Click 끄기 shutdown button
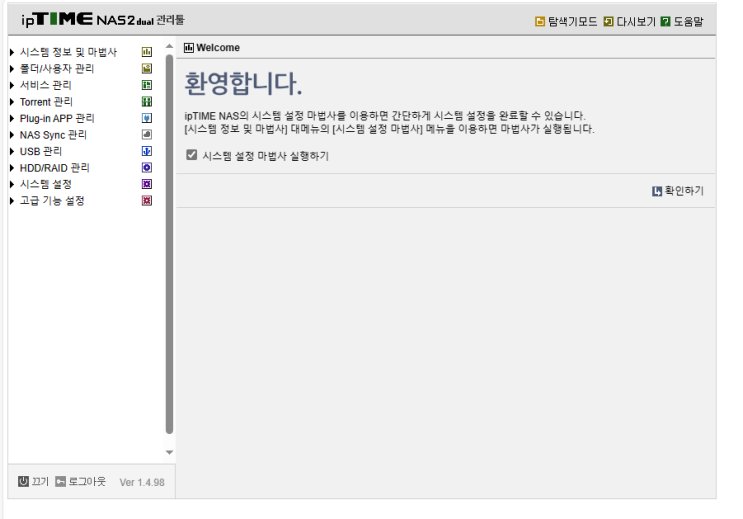This screenshot has width=743, height=519. click(x=34, y=482)
